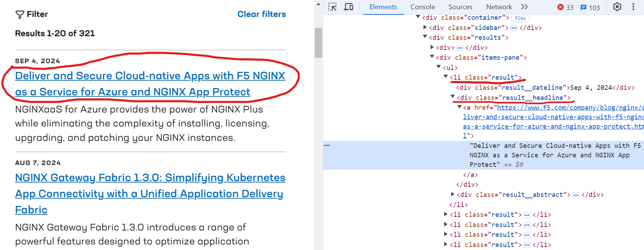Select the closing </a> tag line

(470, 175)
